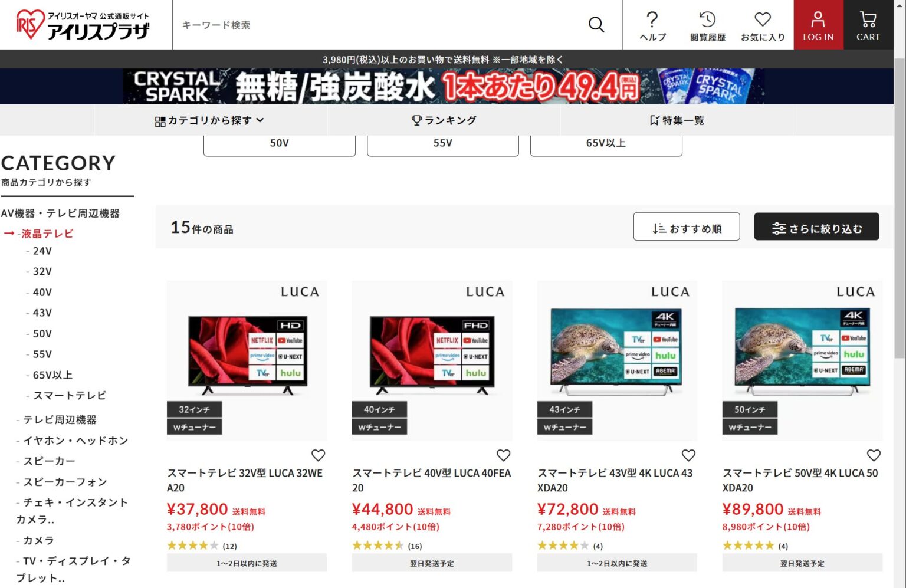Toggle wishlist heart on the 50V 4K TV

874,455
